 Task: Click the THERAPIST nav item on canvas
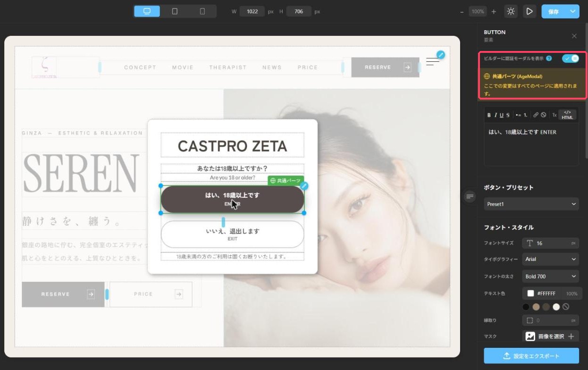pyautogui.click(x=228, y=67)
